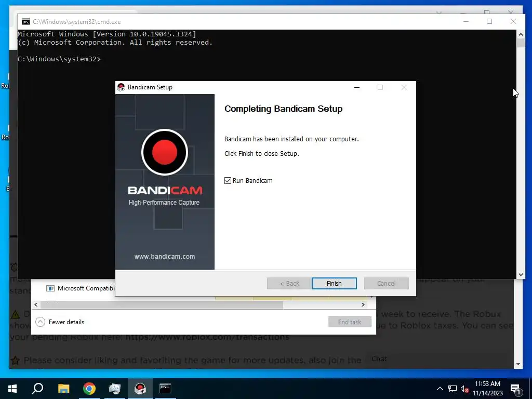
Task: Click the cmd.exe title bar icon
Action: pos(26,22)
